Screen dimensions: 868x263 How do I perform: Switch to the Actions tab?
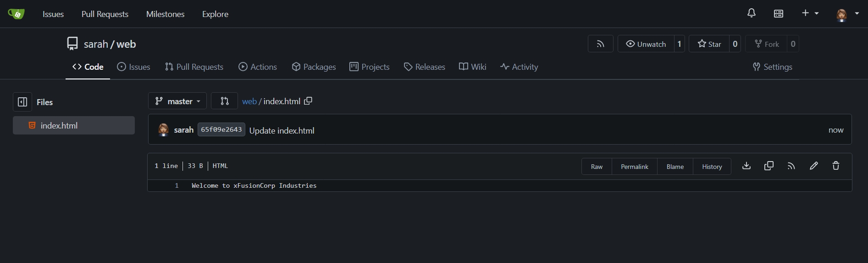point(258,67)
